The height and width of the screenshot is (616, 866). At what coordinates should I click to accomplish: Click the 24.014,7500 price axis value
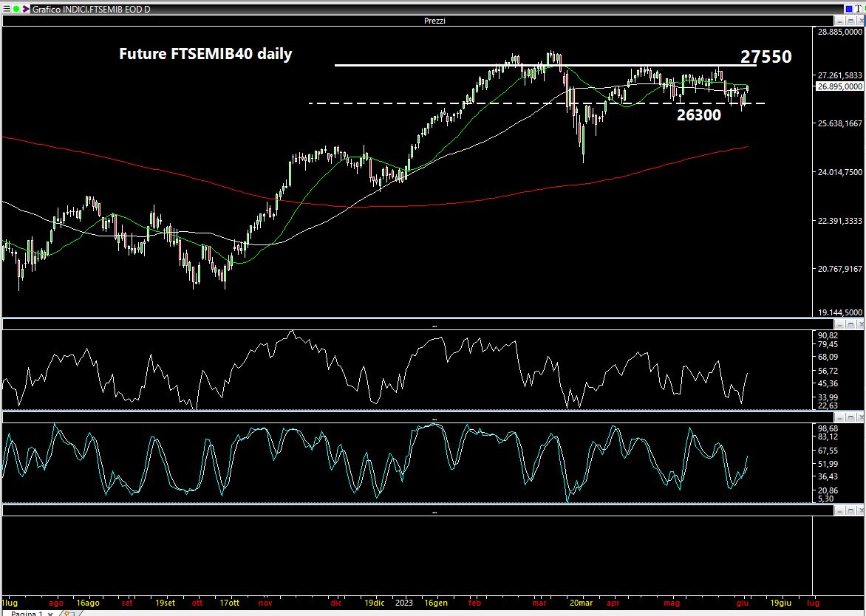tap(839, 172)
